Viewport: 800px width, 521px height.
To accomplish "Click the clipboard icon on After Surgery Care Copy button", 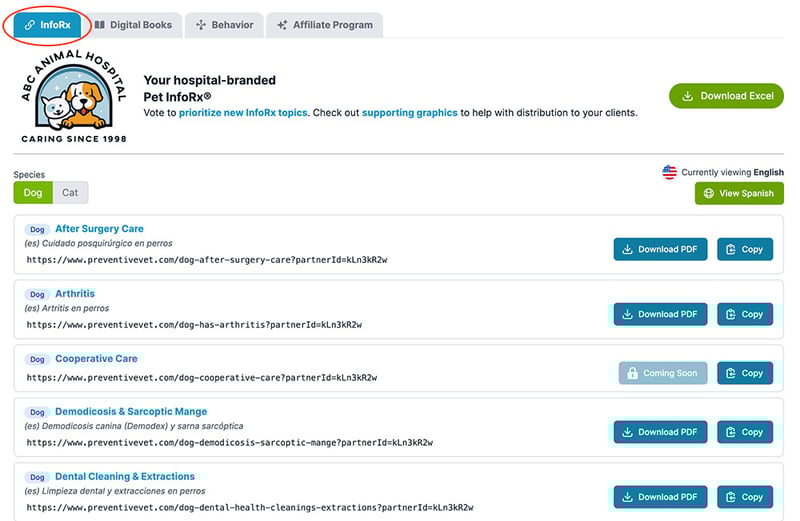I will coord(731,250).
